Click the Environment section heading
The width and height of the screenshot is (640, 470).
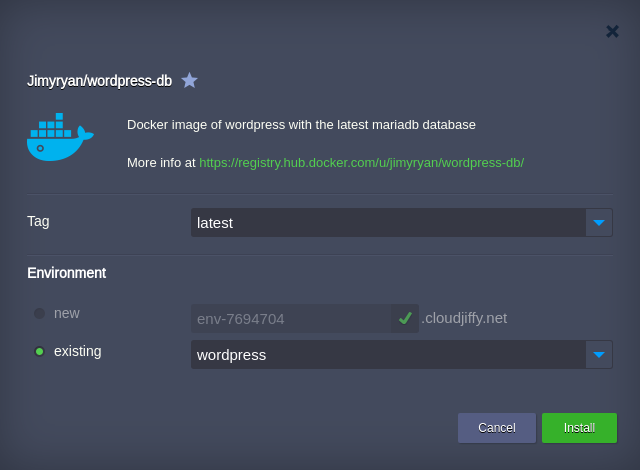click(67, 273)
